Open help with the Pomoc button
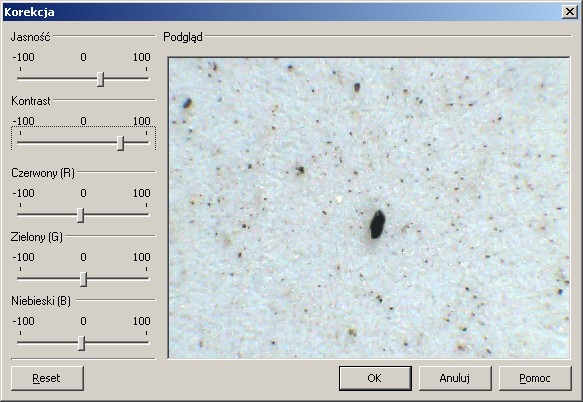This screenshot has width=583, height=402. [535, 378]
